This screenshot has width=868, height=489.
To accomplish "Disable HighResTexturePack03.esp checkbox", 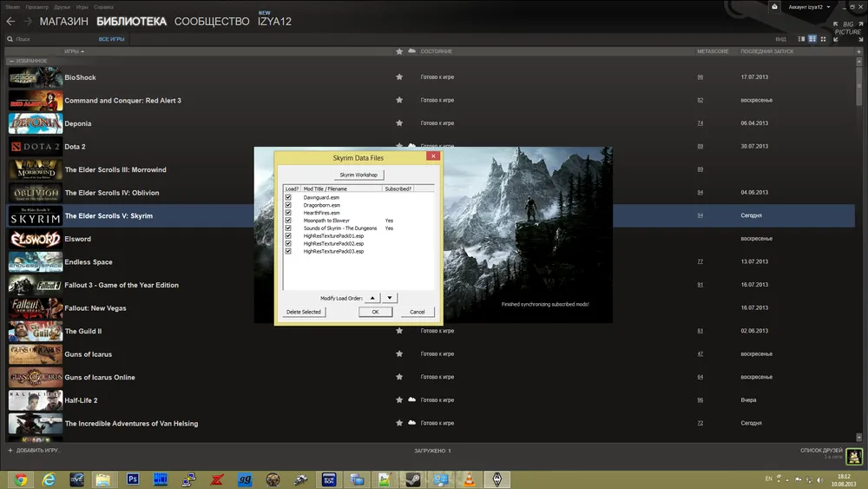I will 288,252.
